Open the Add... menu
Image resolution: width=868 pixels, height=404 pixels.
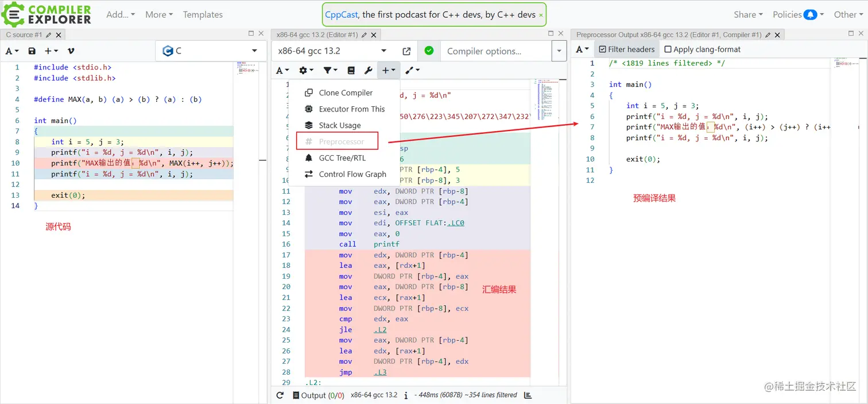[x=121, y=15]
